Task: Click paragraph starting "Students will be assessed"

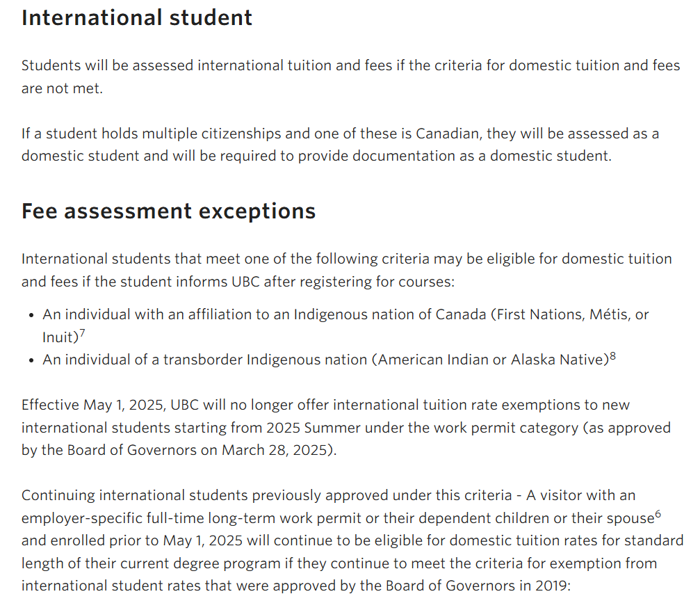Action: [350, 77]
